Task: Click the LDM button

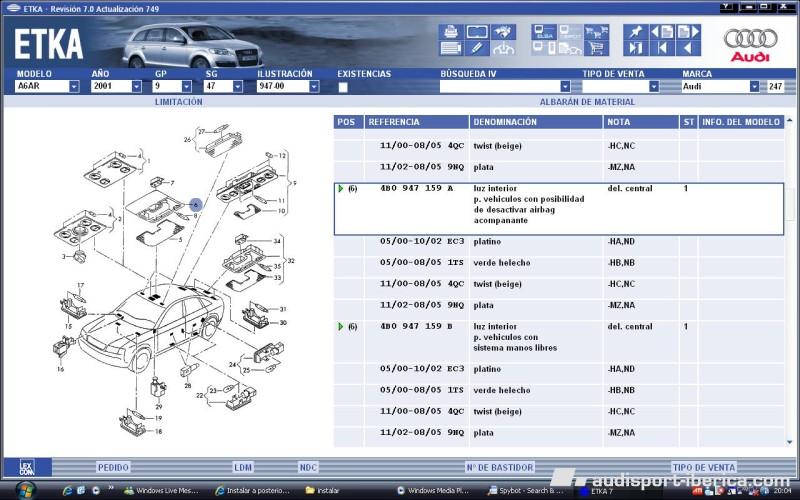Action: [243, 467]
